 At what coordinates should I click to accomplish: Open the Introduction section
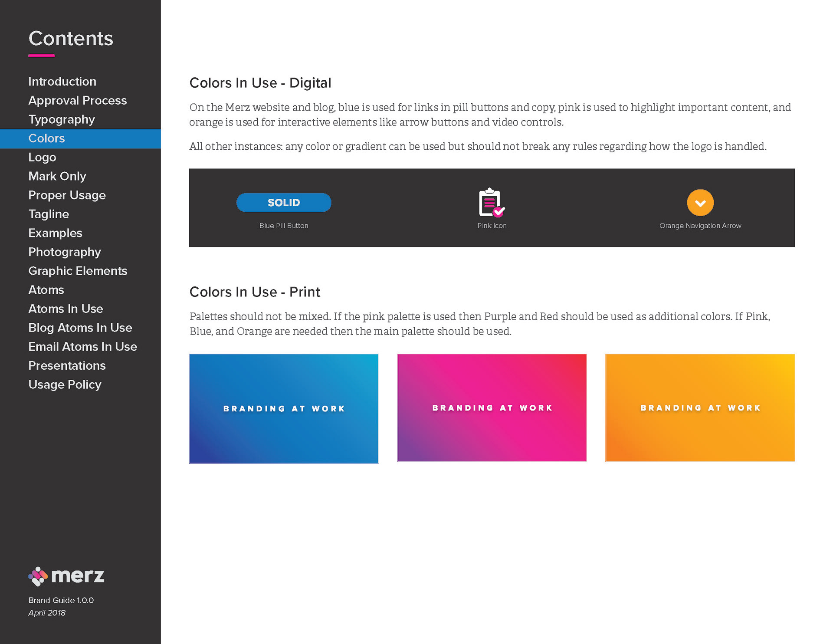click(62, 82)
